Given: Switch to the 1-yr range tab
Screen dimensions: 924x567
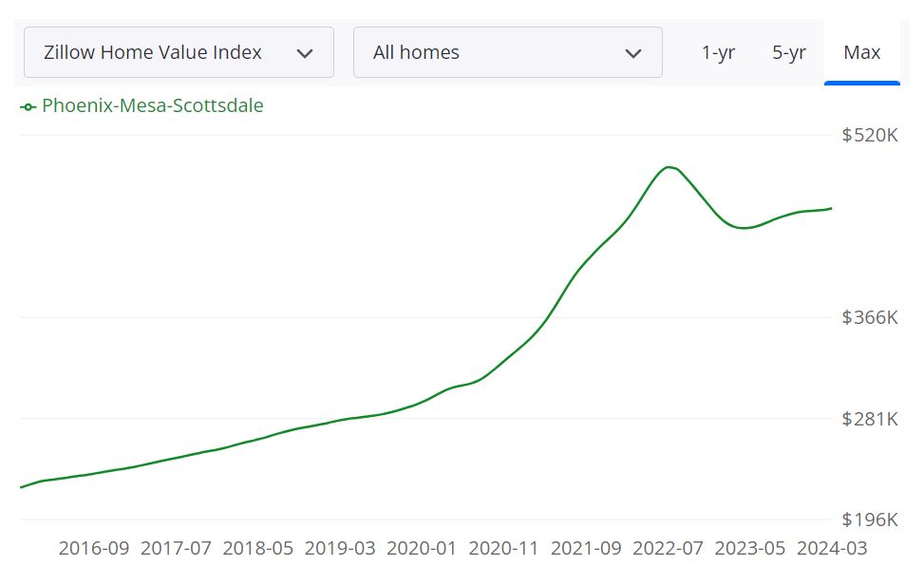Looking at the screenshot, I should coord(718,52).
